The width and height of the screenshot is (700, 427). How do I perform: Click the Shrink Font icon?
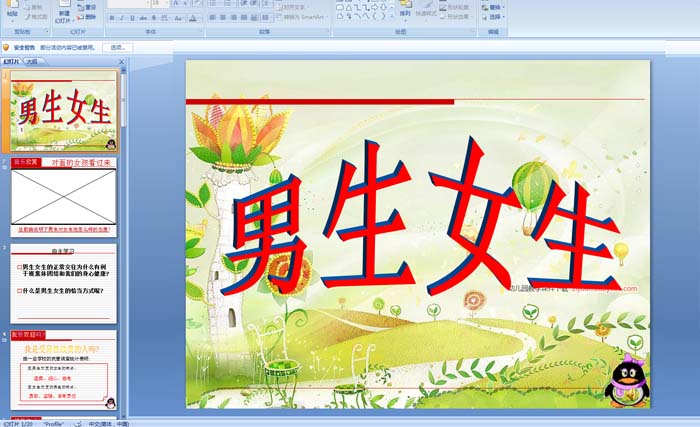(185, 4)
